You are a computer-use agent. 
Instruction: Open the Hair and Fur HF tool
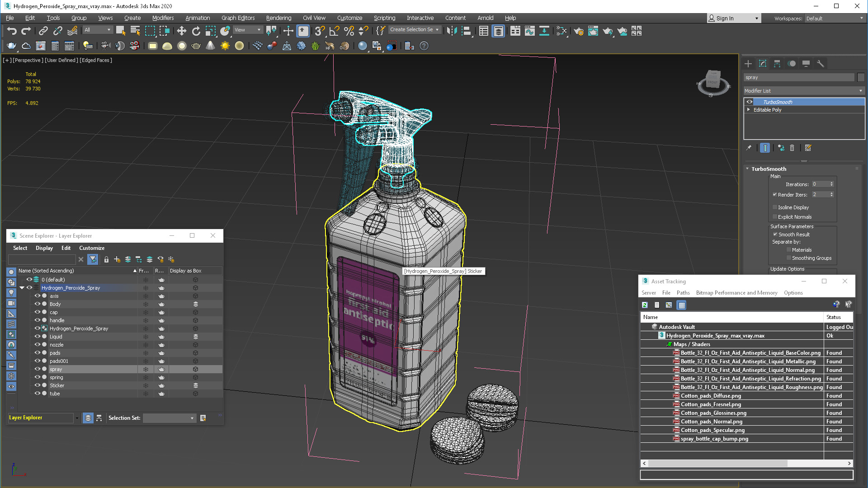[x=330, y=46]
